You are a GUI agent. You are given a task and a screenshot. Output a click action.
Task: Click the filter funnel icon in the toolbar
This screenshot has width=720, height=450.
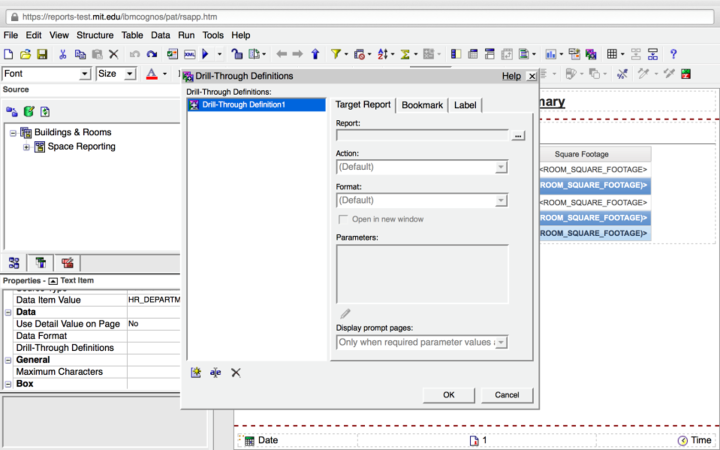pos(336,54)
